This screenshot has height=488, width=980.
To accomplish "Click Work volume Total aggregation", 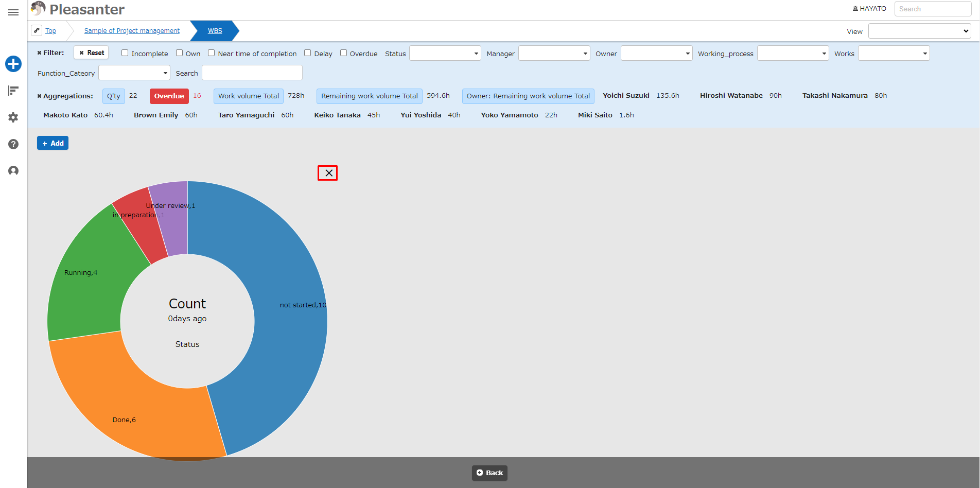I will pos(249,96).
